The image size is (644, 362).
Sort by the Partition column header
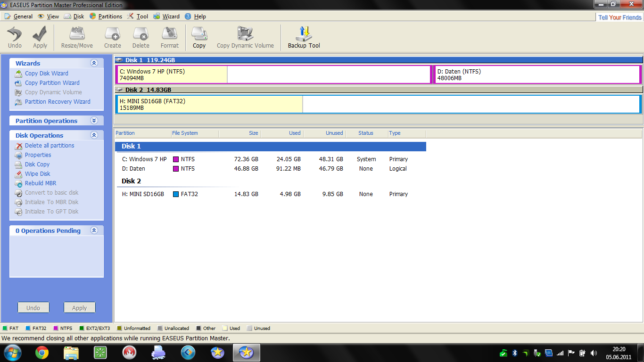click(143, 133)
